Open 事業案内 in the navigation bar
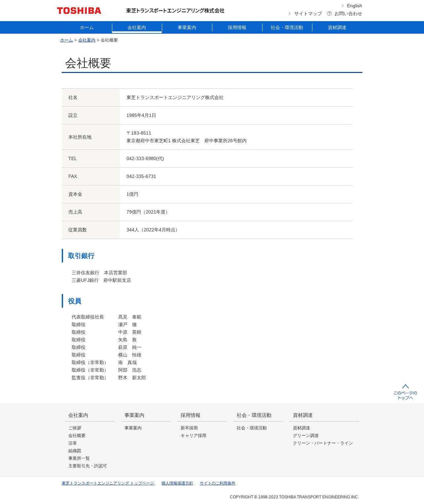Viewport: 424px width, 504px height. [x=187, y=27]
